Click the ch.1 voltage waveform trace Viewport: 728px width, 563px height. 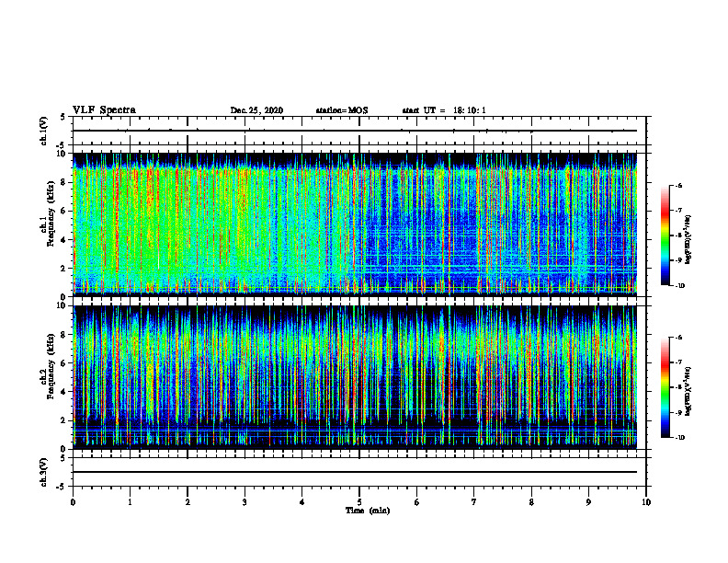point(355,131)
